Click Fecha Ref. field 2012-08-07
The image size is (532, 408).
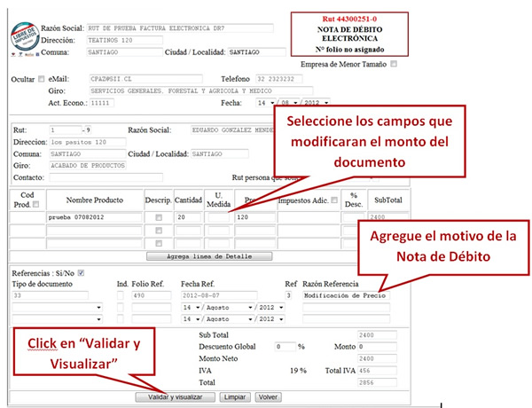click(219, 295)
